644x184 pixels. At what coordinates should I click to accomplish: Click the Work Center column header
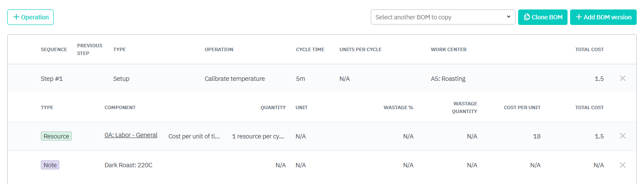(448, 49)
